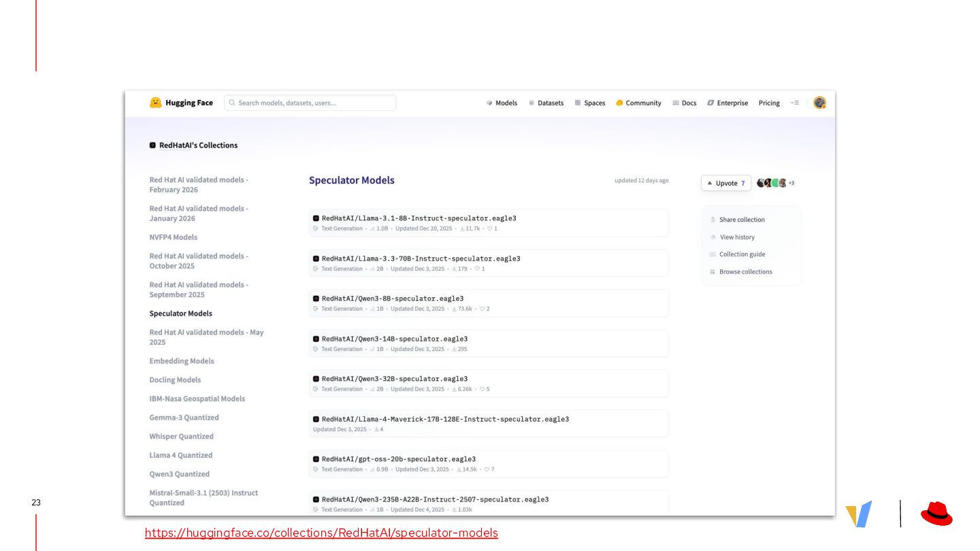The width and height of the screenshot is (980, 551).
Task: Select the NVFP4 Models collection
Action: click(x=174, y=237)
